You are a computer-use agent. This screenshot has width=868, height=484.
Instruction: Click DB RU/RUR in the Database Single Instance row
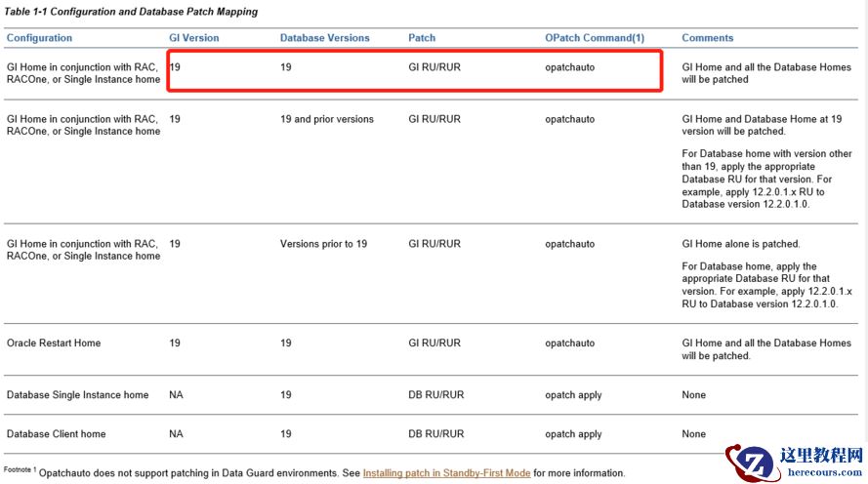tap(436, 395)
